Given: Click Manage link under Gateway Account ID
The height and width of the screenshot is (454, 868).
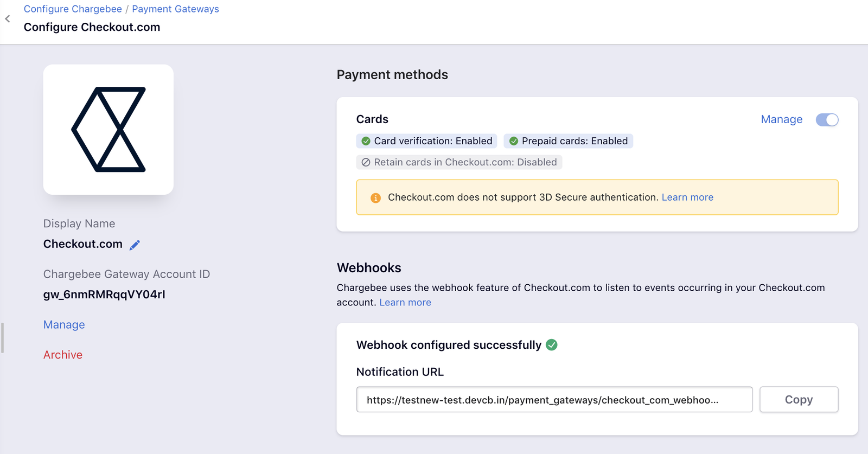Looking at the screenshot, I should [x=64, y=324].
